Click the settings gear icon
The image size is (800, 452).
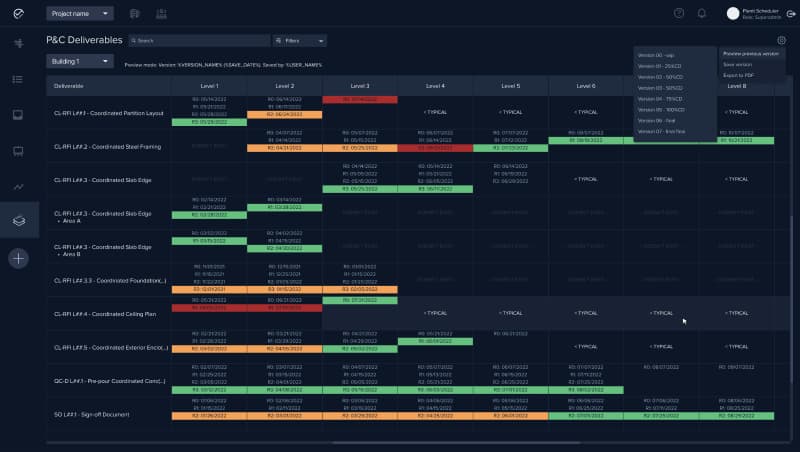[781, 41]
